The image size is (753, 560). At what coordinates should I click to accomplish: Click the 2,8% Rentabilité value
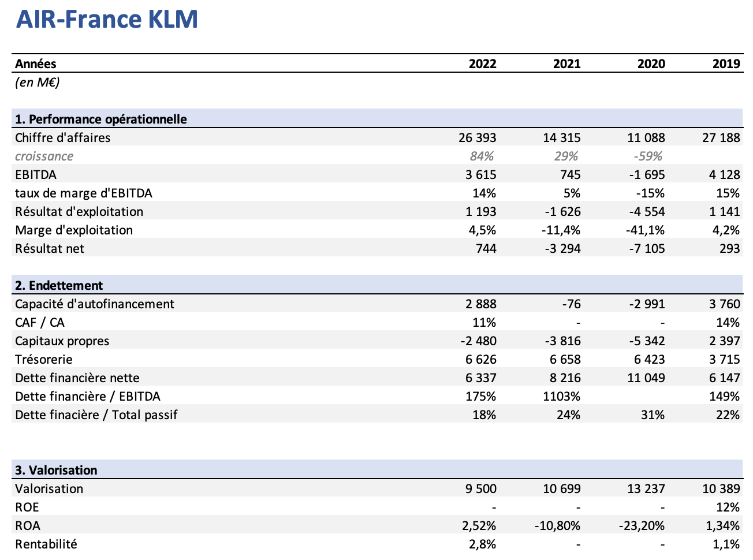(483, 544)
